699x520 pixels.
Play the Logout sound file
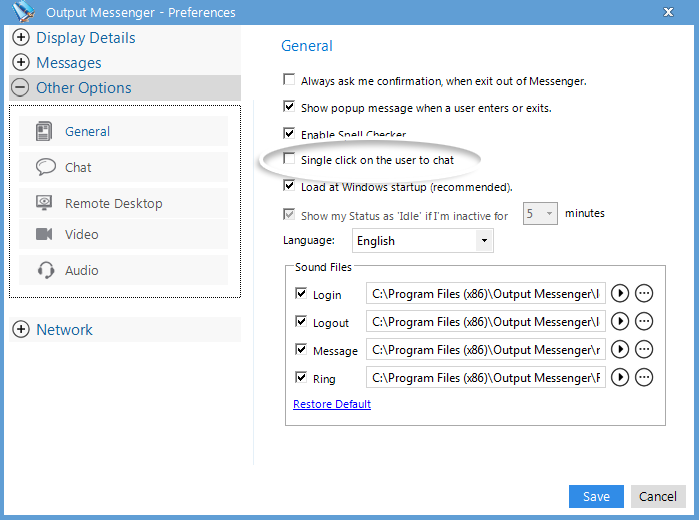click(620, 322)
